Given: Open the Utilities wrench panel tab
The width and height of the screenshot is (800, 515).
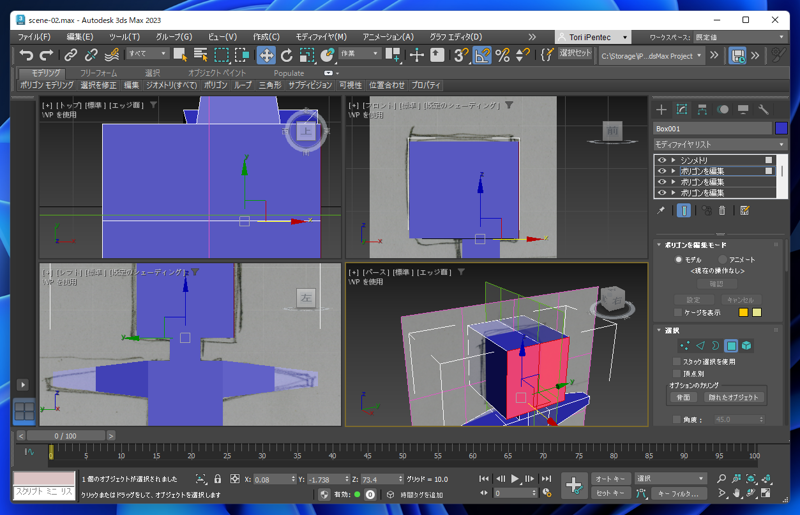Looking at the screenshot, I should pos(763,110).
